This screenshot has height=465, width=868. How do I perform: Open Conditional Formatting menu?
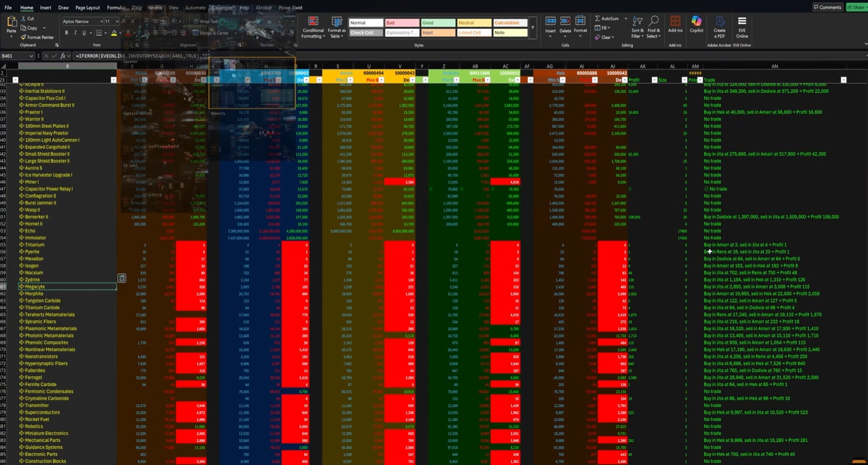[x=313, y=28]
